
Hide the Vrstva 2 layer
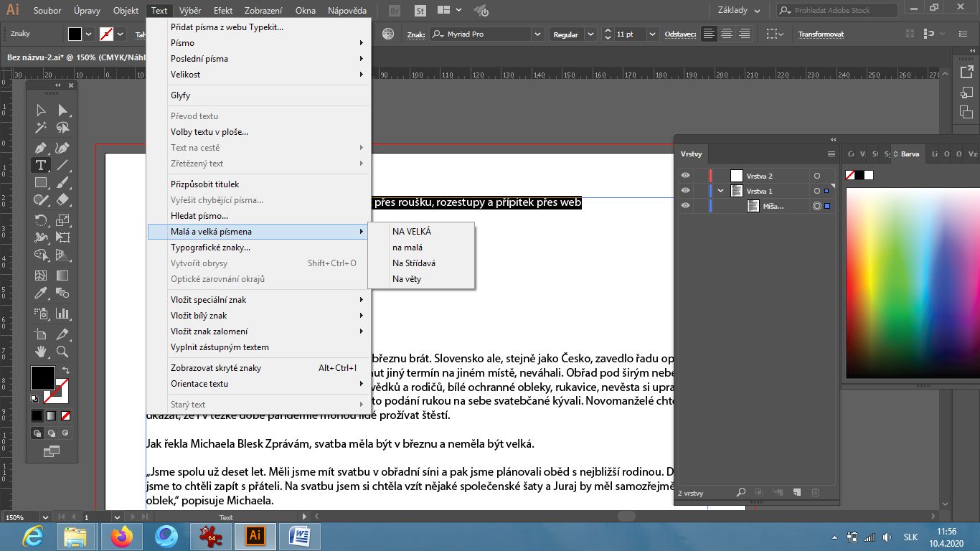[686, 176]
